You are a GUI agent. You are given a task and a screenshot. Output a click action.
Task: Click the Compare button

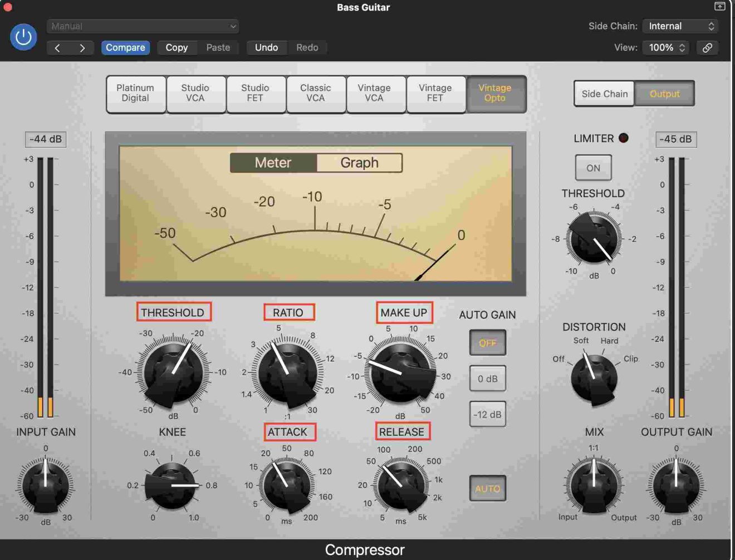click(x=125, y=47)
